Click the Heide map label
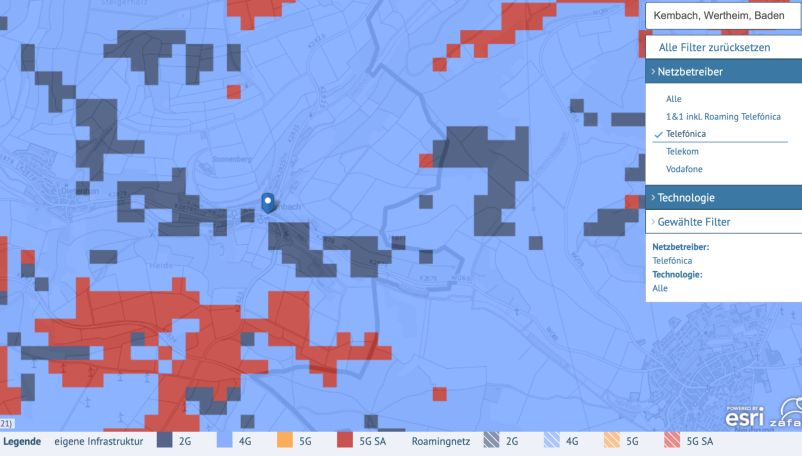The image size is (802, 456). coord(161,265)
